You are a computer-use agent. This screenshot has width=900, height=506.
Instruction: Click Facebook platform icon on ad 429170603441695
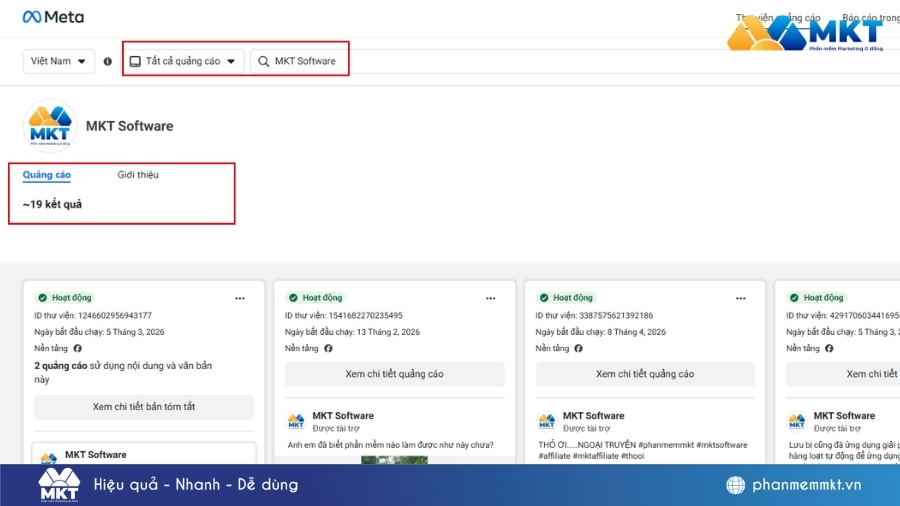point(829,348)
